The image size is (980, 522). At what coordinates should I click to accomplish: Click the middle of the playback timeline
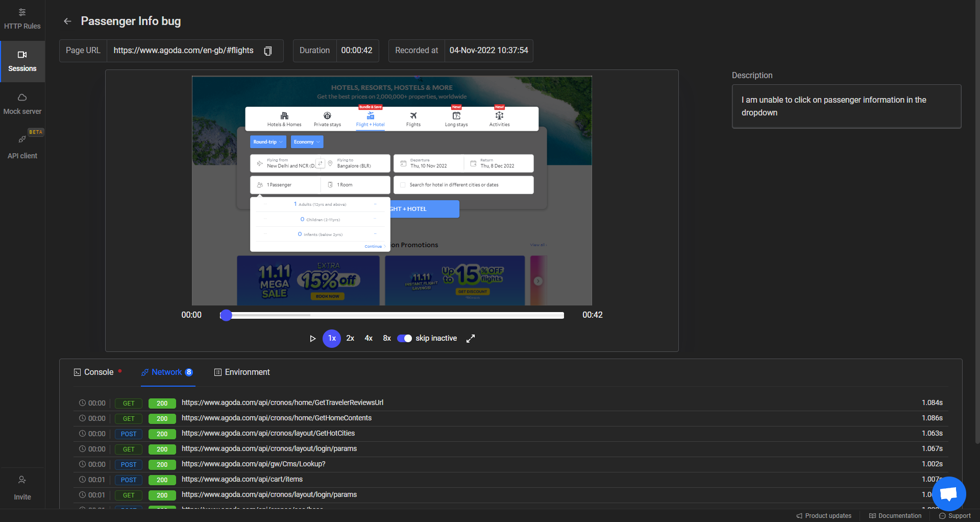point(392,315)
